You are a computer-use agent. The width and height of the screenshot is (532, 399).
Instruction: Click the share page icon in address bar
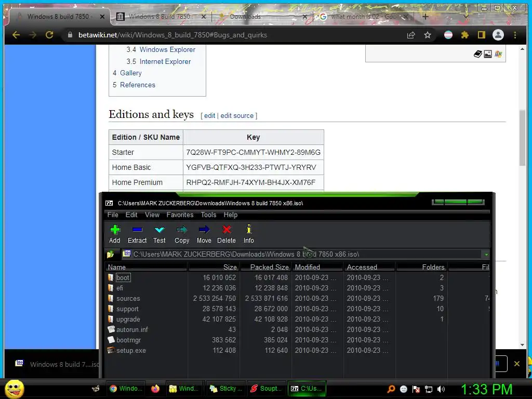(411, 35)
